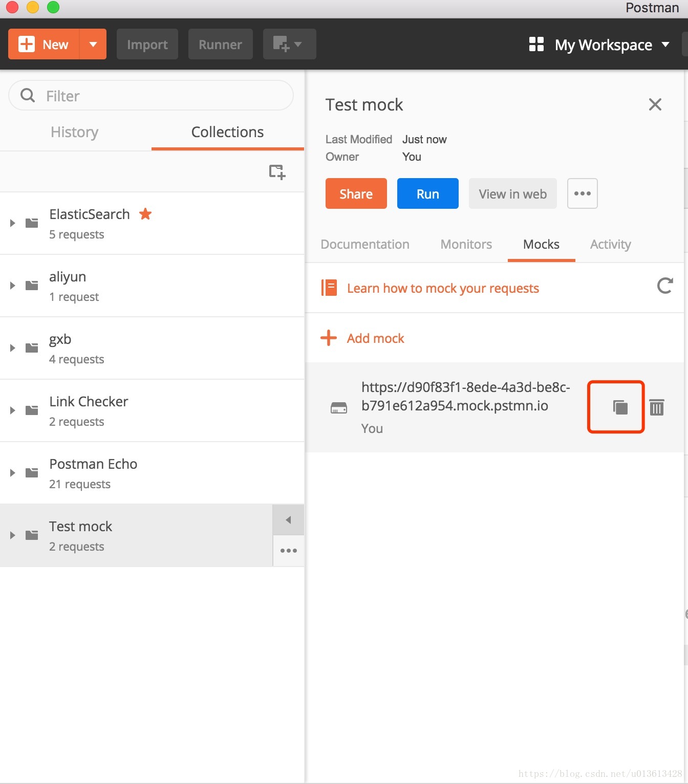Viewport: 688px width, 784px height.
Task: Click the macOS green fullscreen button
Action: [x=53, y=7]
